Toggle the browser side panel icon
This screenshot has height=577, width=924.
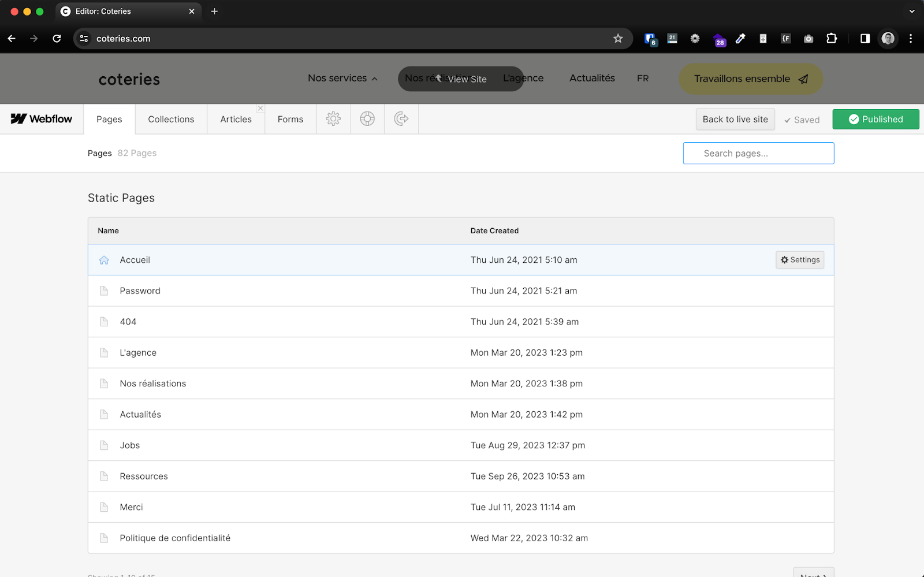coord(865,39)
